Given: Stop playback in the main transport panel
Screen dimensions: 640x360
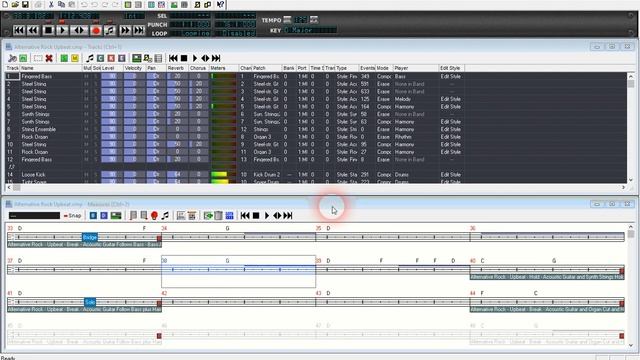Looking at the screenshot, I should click(x=48, y=30).
